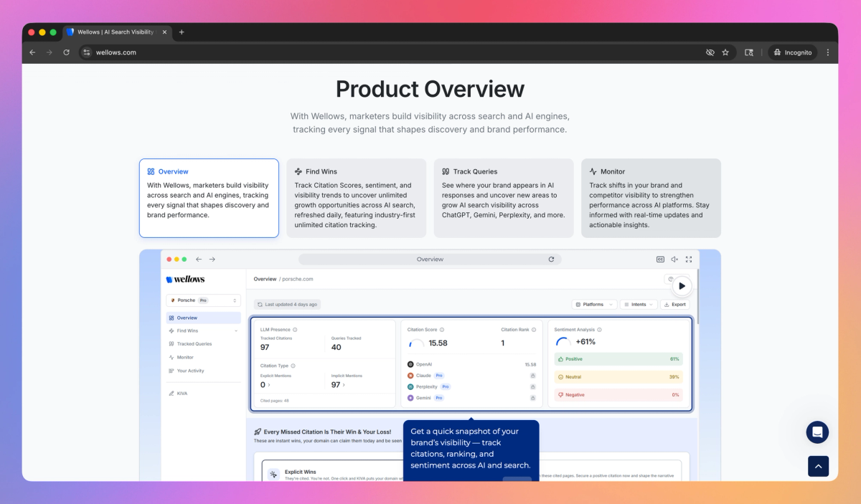Click the OpenAI platform row
This screenshot has height=504, width=861.
[471, 364]
